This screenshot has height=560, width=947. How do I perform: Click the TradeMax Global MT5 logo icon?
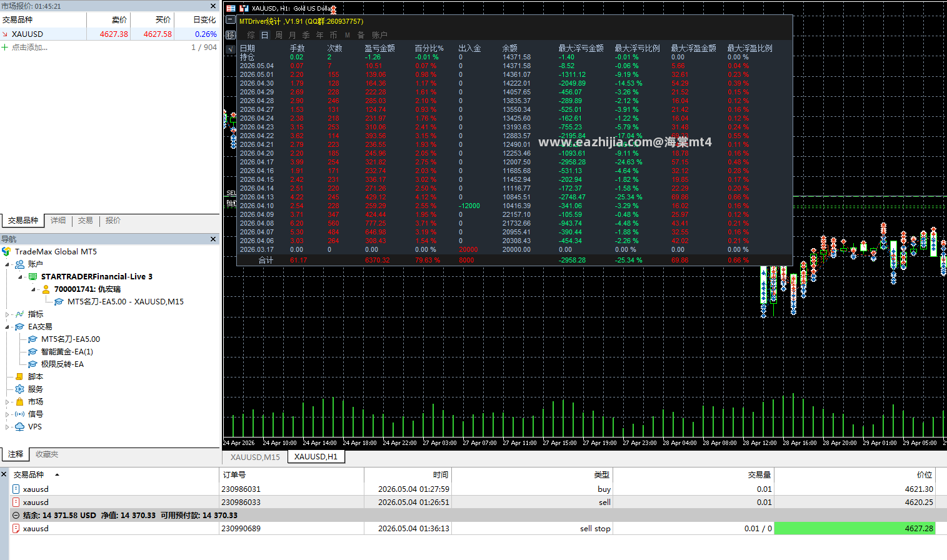pos(6,251)
